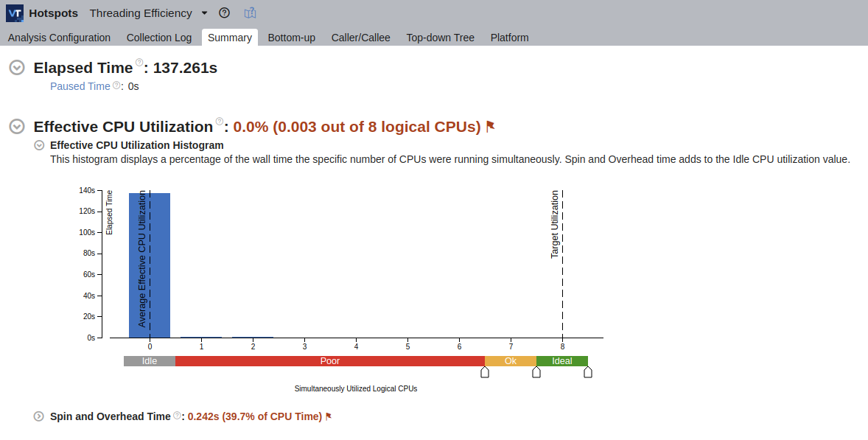Collapse the Effective CPU Utilization Histogram
This screenshot has width=868, height=440.
coord(38,145)
